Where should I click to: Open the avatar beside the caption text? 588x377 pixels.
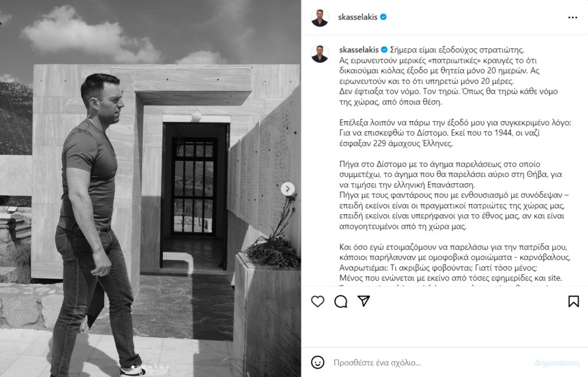coord(320,53)
